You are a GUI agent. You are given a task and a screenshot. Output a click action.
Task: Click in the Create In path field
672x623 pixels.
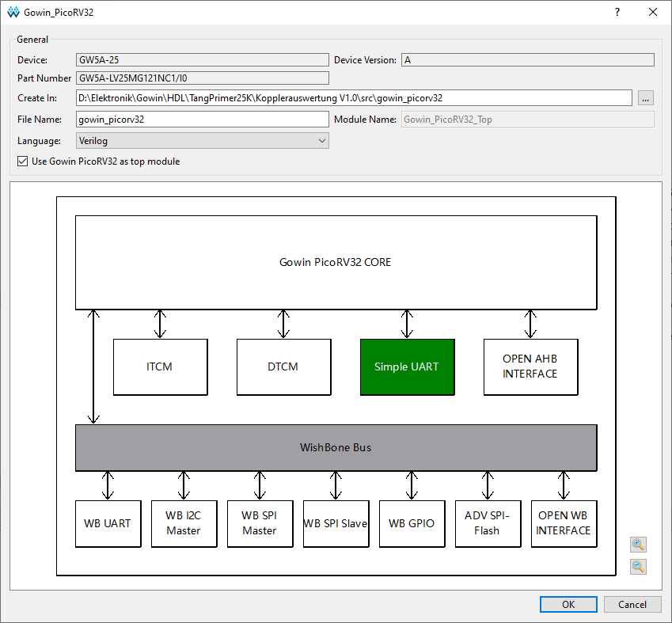354,97
